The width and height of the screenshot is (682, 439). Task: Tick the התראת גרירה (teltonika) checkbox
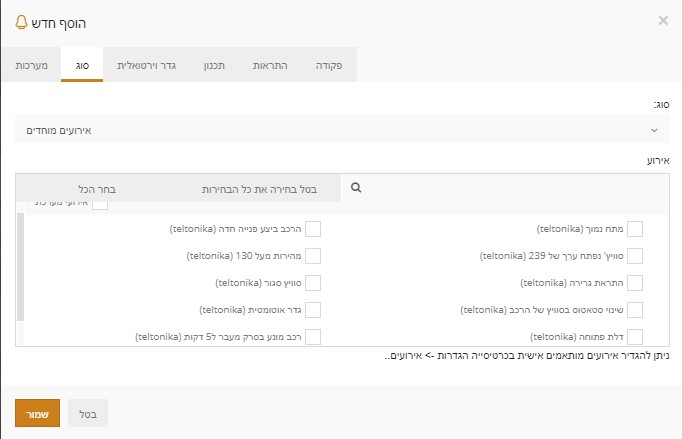pos(635,283)
